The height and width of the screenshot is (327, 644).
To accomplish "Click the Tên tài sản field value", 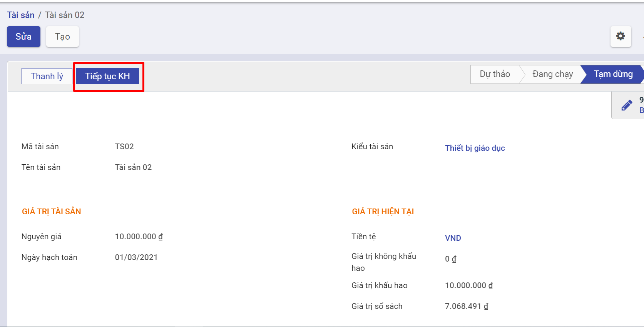I will pyautogui.click(x=133, y=167).
